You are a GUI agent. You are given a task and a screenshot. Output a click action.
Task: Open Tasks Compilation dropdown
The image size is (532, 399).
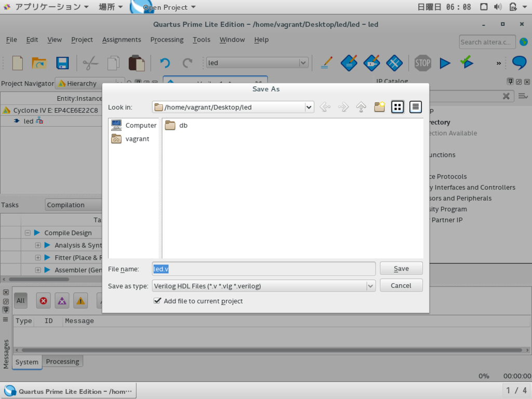74,205
